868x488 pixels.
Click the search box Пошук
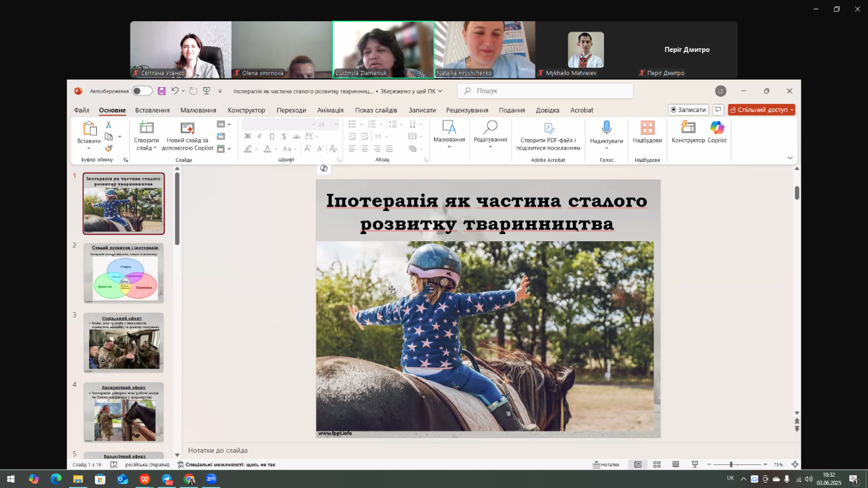tap(546, 91)
